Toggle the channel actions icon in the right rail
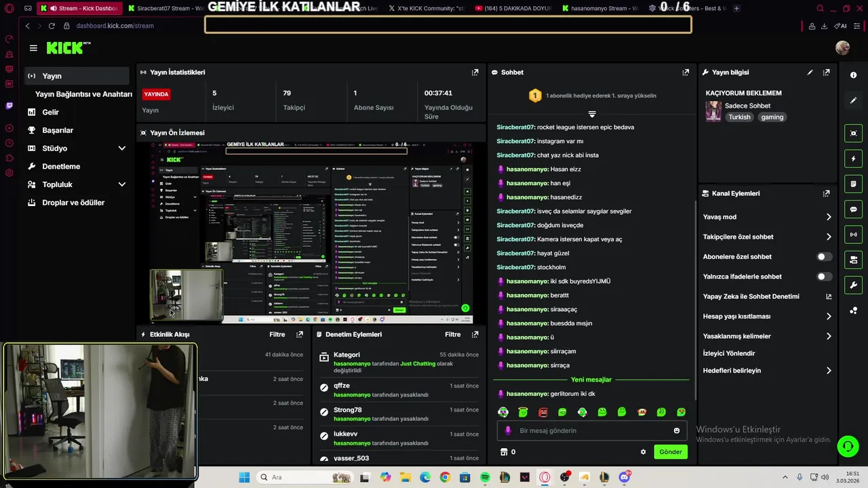Screen dimensions: 868x488 tap(853, 260)
